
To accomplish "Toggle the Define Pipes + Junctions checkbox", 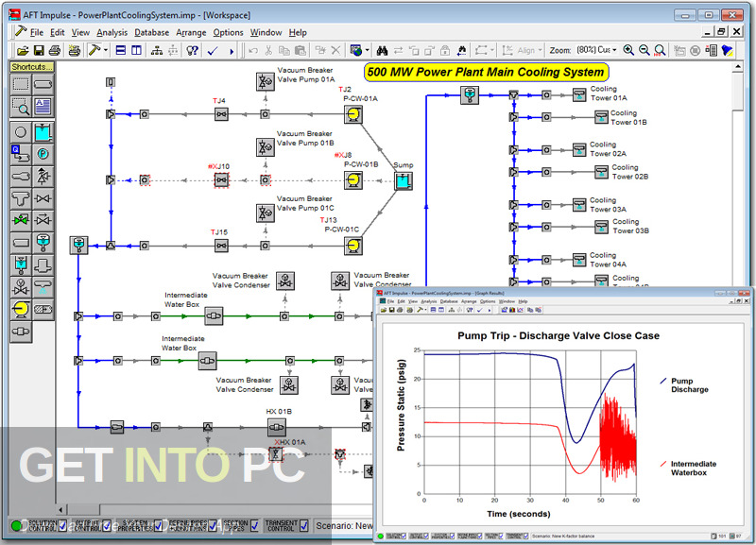I will [x=212, y=526].
